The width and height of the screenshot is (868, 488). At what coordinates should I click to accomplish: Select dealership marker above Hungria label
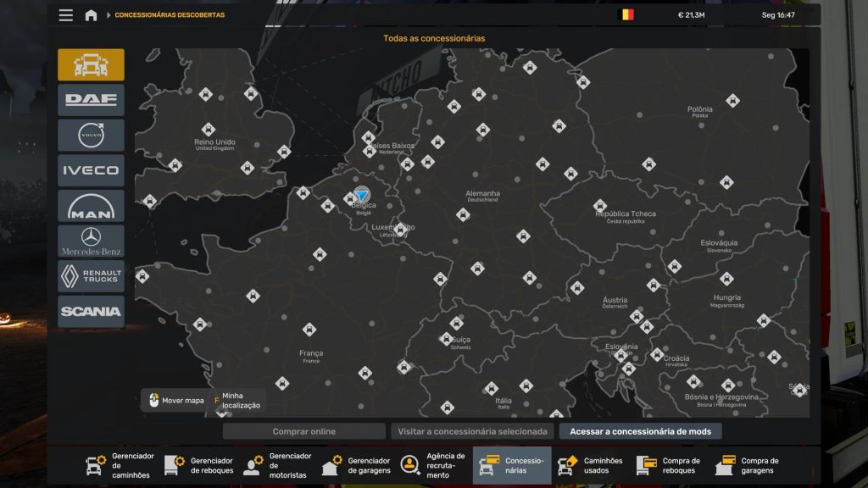726,278
